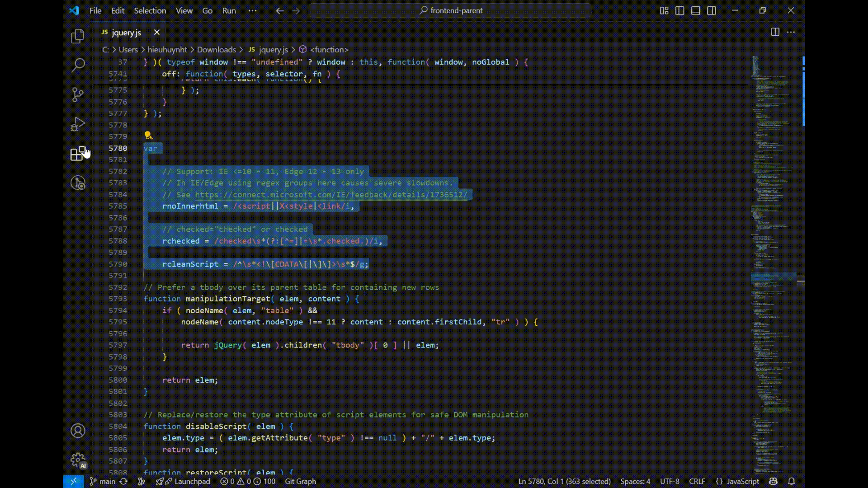Open the Extensions view icon
This screenshot has width=868, height=488.
tap(78, 153)
